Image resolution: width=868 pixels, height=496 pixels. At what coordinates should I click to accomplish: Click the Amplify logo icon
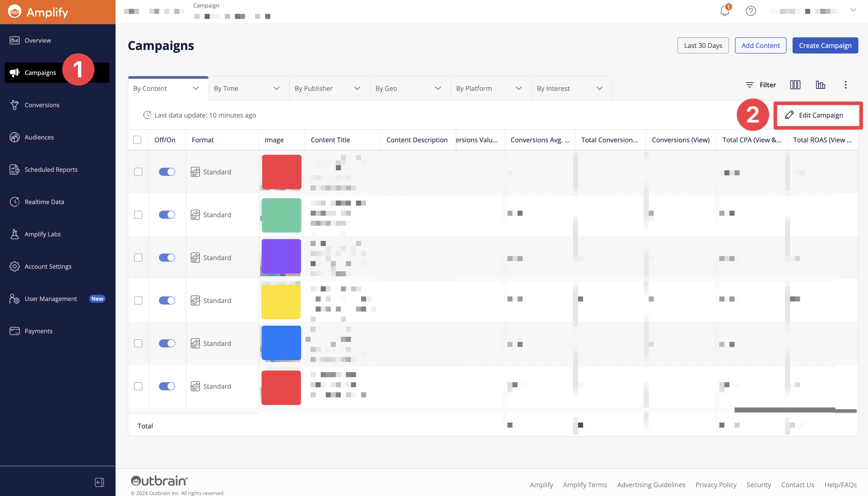[x=15, y=12]
